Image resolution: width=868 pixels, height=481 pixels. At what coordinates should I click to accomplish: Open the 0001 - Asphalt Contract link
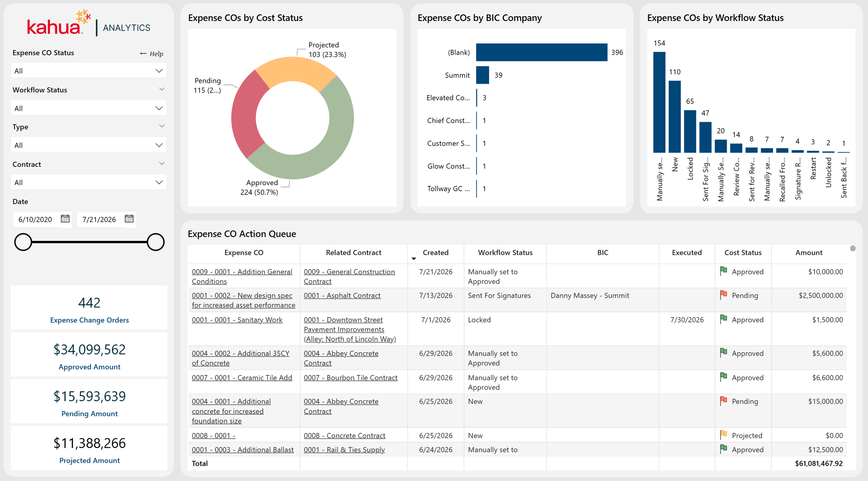pyautogui.click(x=342, y=295)
